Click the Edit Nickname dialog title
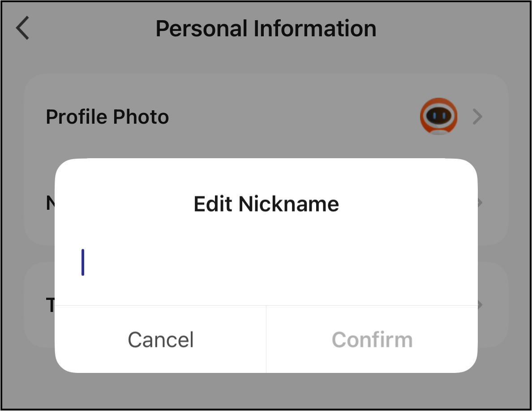Image resolution: width=532 pixels, height=411 pixels. tap(266, 204)
